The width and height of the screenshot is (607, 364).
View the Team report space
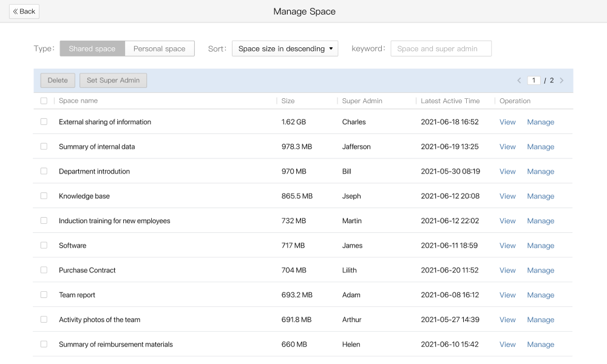coord(507,295)
